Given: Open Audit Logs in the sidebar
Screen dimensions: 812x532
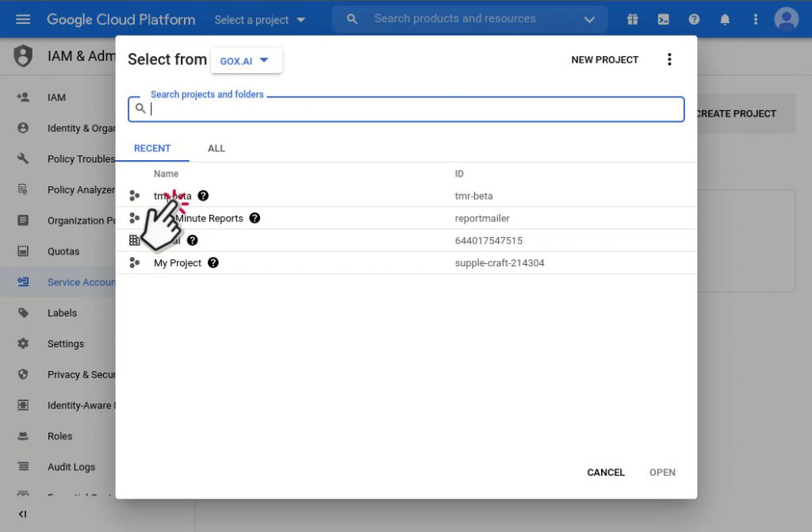Looking at the screenshot, I should [71, 467].
